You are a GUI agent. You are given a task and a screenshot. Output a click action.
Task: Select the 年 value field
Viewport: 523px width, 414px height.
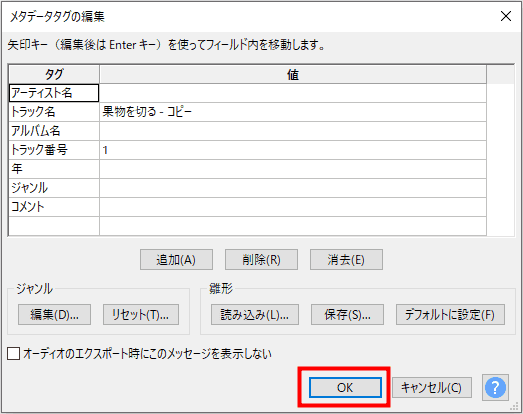point(293,169)
